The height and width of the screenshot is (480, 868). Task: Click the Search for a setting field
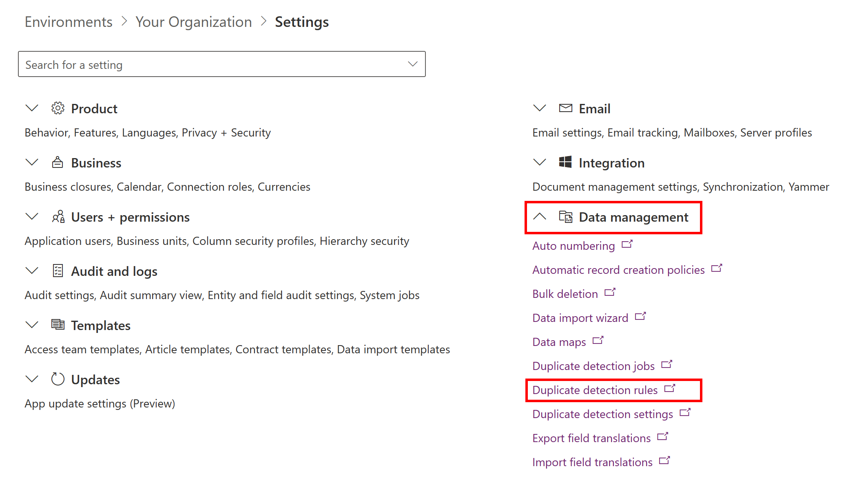(x=222, y=64)
